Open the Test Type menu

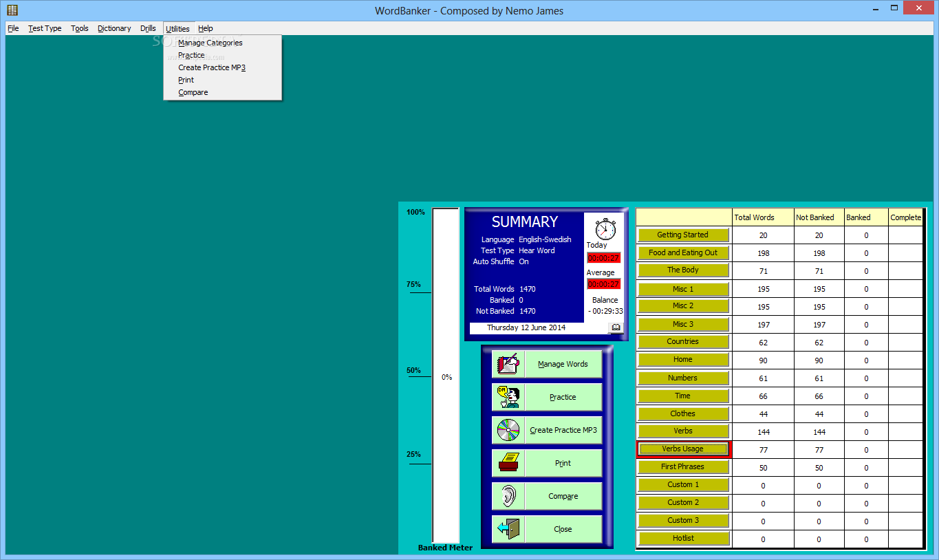tap(45, 28)
